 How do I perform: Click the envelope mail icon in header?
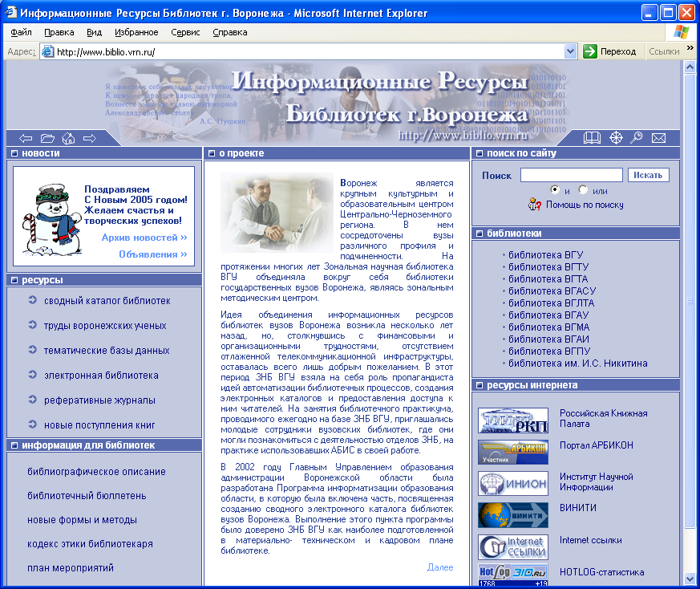pos(658,138)
